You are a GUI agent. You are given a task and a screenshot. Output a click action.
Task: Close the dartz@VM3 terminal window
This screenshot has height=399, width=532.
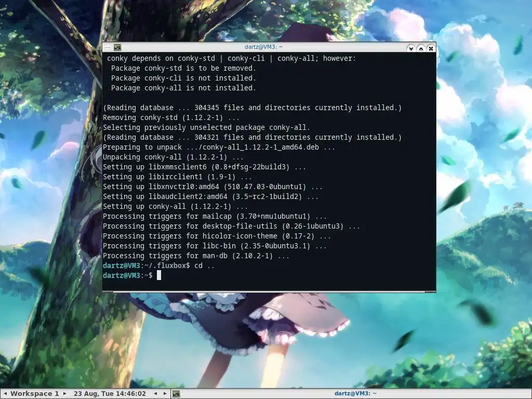(431, 48)
